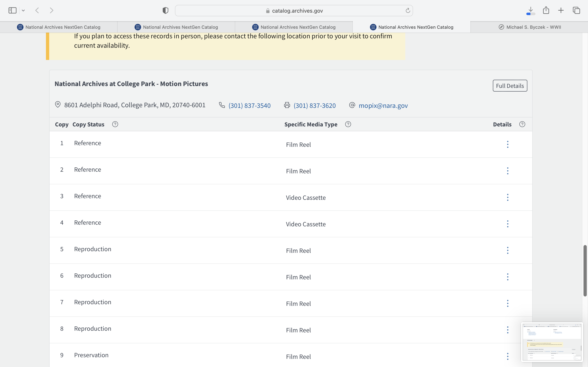
Task: Click the Share icon in toolbar
Action: 546,10
